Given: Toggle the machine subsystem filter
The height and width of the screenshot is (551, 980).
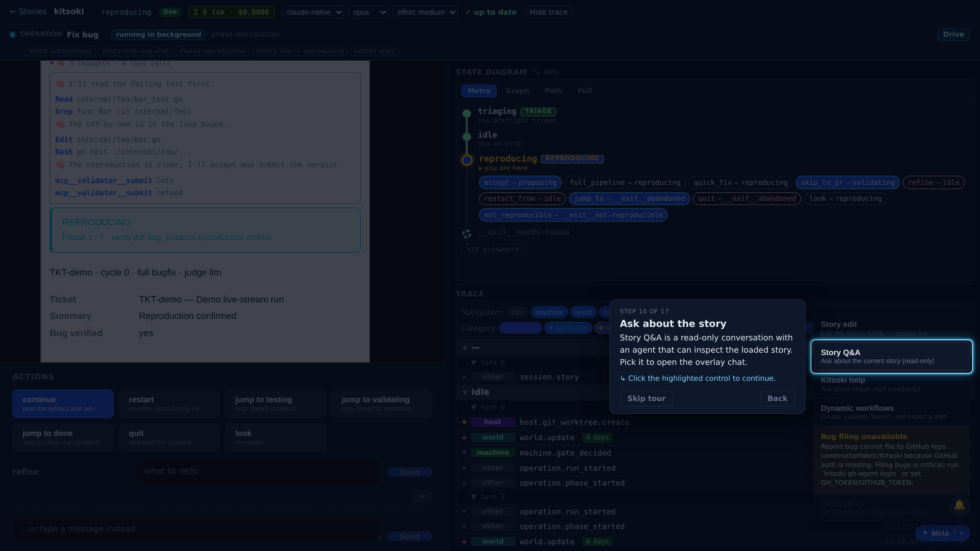Looking at the screenshot, I should [548, 312].
